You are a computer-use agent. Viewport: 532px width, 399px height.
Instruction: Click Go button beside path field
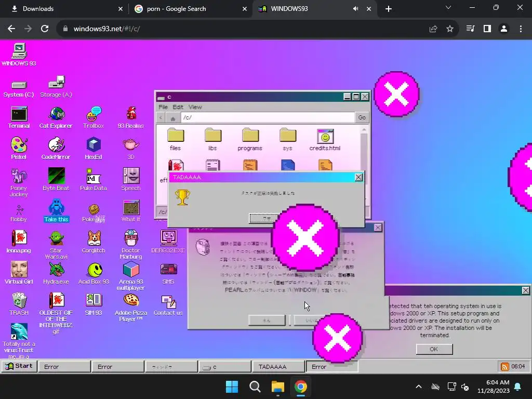(362, 117)
